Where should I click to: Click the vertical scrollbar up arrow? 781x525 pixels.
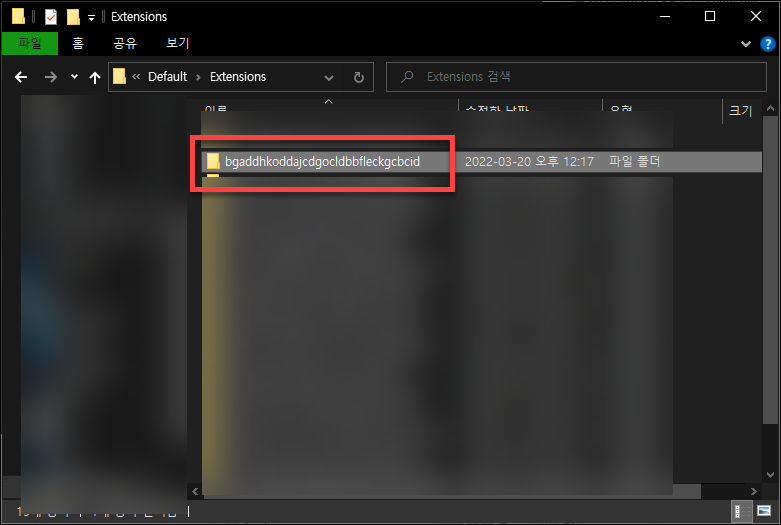point(771,108)
